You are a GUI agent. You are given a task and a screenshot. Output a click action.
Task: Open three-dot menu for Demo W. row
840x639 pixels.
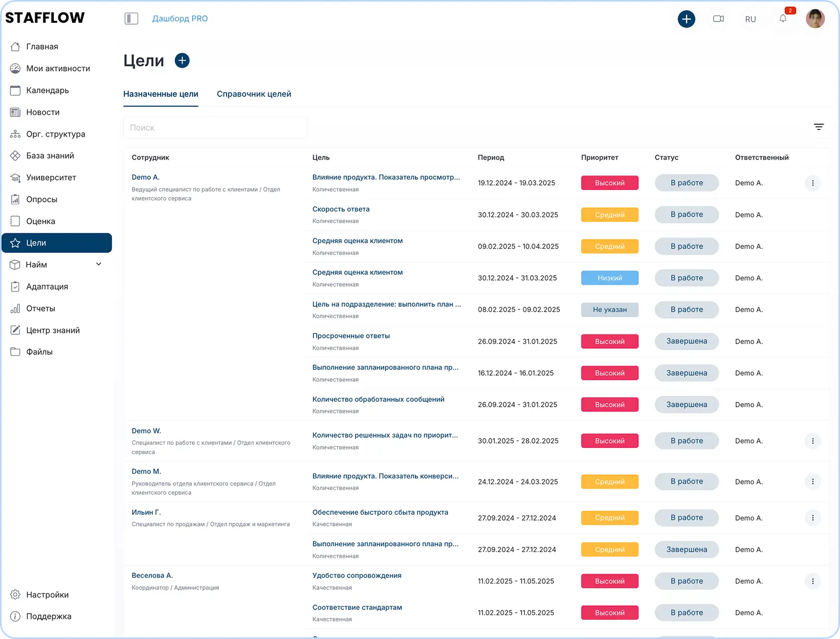pyautogui.click(x=813, y=441)
